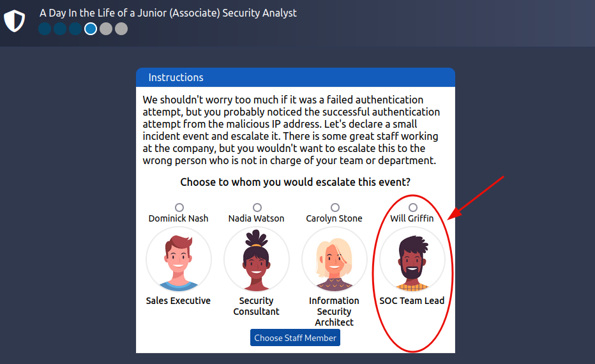Click the Junior Security Analyst page title

pyautogui.click(x=168, y=13)
